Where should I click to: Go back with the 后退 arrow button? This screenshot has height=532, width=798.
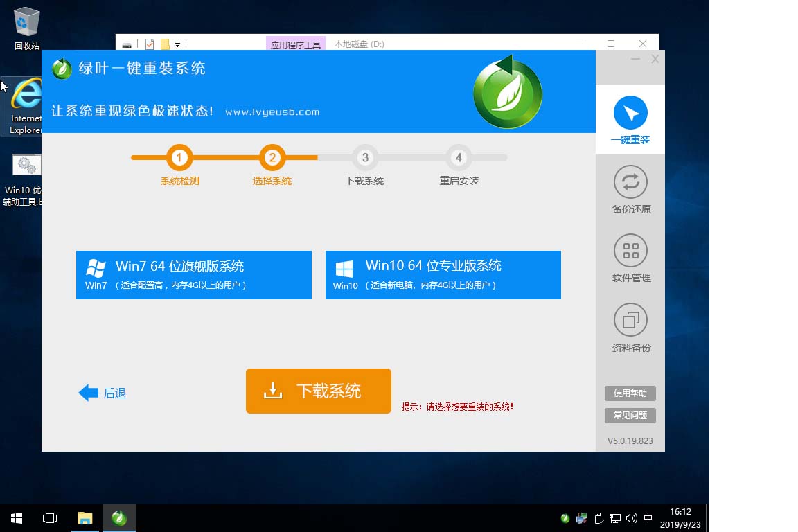point(103,393)
